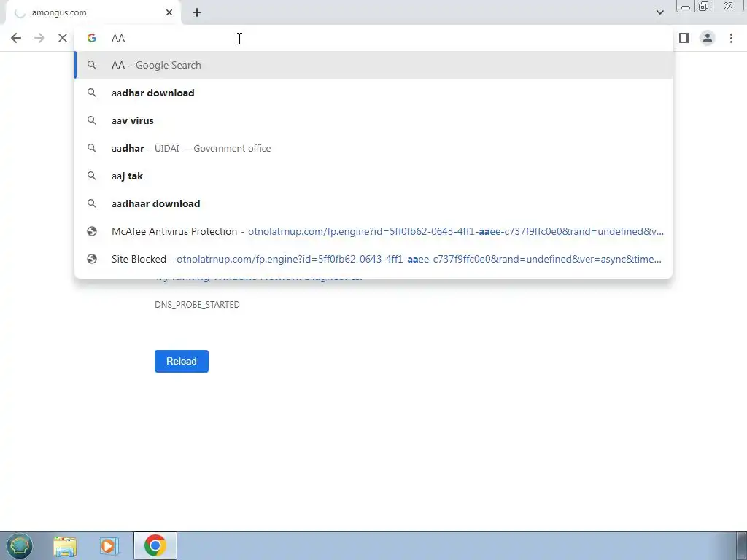Click the Google icon in the address bar
747x560 pixels.
[x=92, y=38]
